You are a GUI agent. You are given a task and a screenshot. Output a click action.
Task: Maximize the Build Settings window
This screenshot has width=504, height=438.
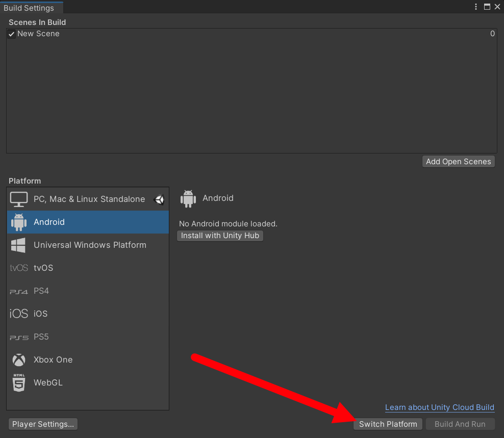[487, 7]
